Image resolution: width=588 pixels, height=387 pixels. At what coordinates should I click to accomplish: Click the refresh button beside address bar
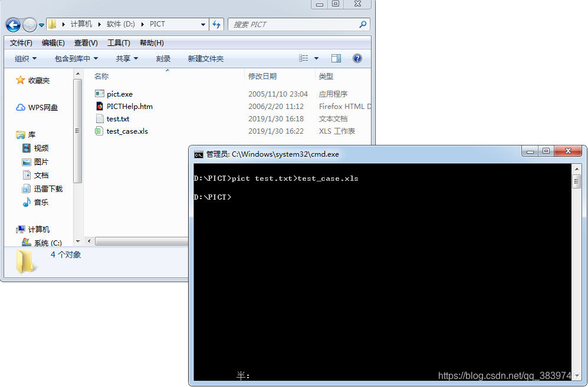pos(216,25)
